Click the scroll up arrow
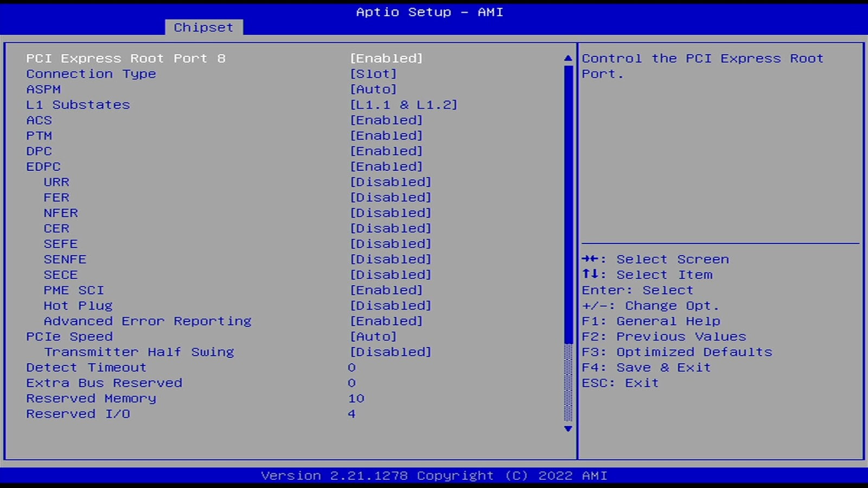The image size is (868, 488). [x=568, y=58]
